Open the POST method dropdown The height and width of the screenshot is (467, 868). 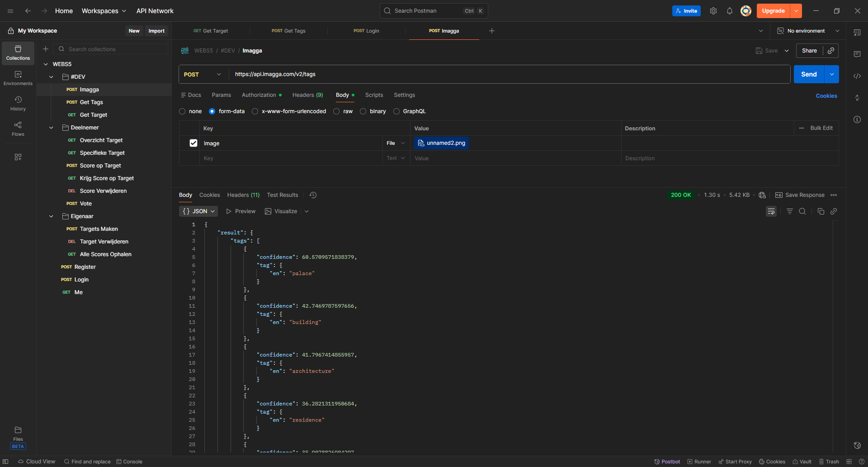203,74
